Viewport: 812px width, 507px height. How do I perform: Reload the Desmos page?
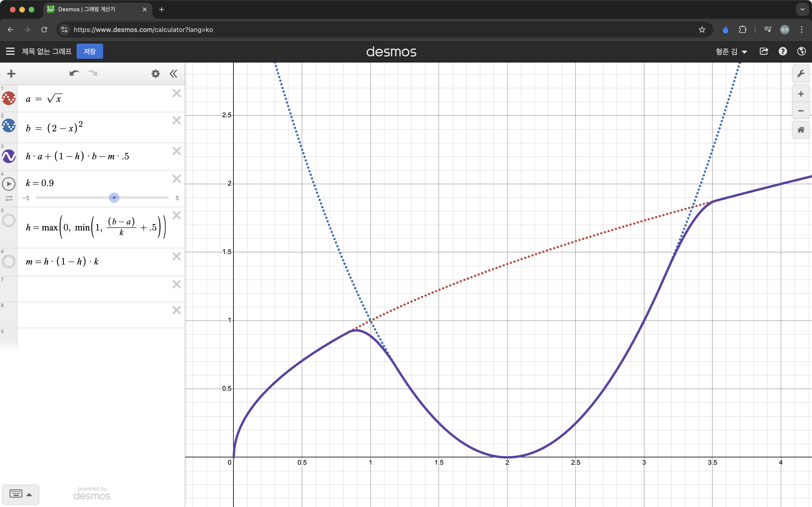pyautogui.click(x=44, y=30)
